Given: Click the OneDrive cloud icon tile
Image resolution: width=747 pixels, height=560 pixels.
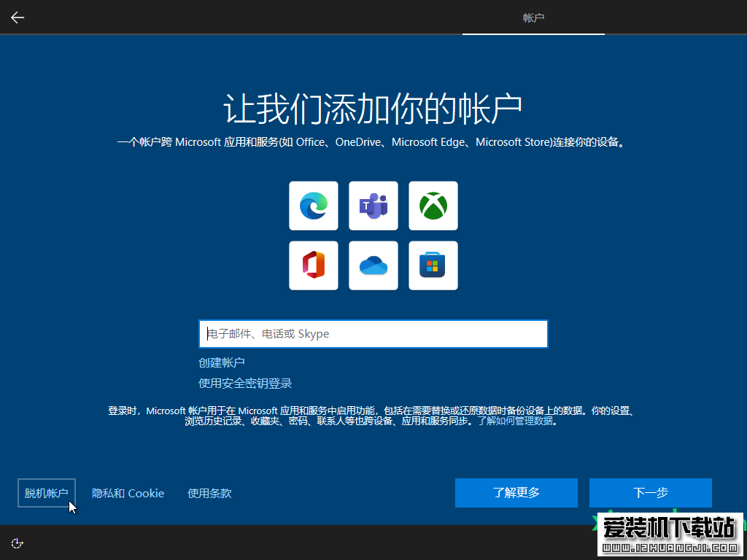Looking at the screenshot, I should click(x=373, y=265).
